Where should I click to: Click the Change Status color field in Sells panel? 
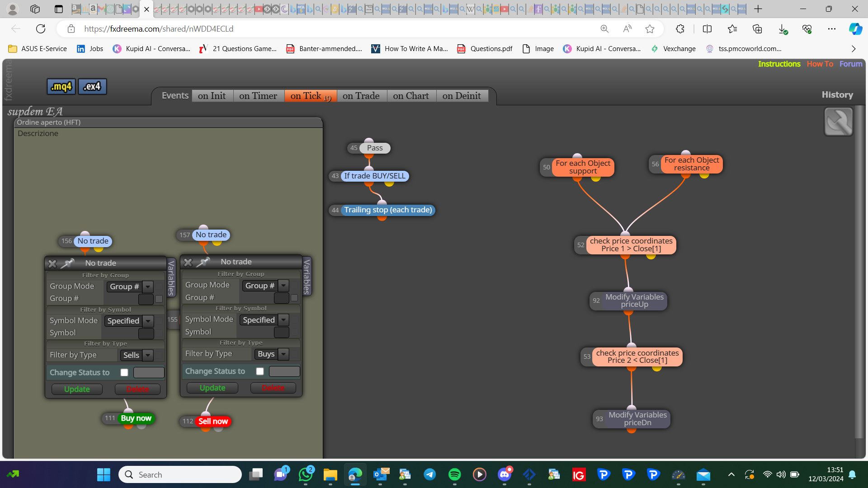pyautogui.click(x=149, y=373)
